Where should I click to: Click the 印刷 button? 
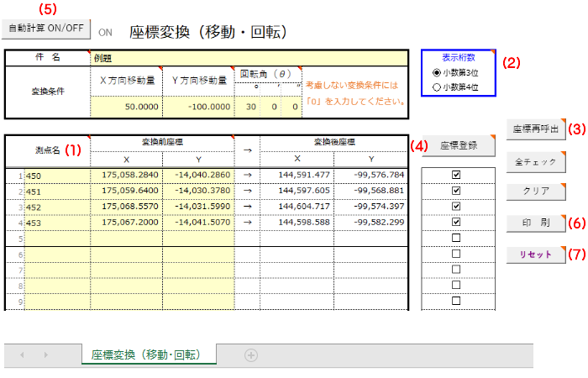pos(536,223)
